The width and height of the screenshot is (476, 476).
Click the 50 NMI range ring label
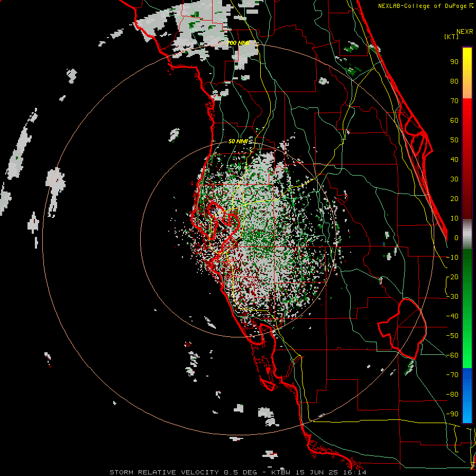(x=239, y=141)
